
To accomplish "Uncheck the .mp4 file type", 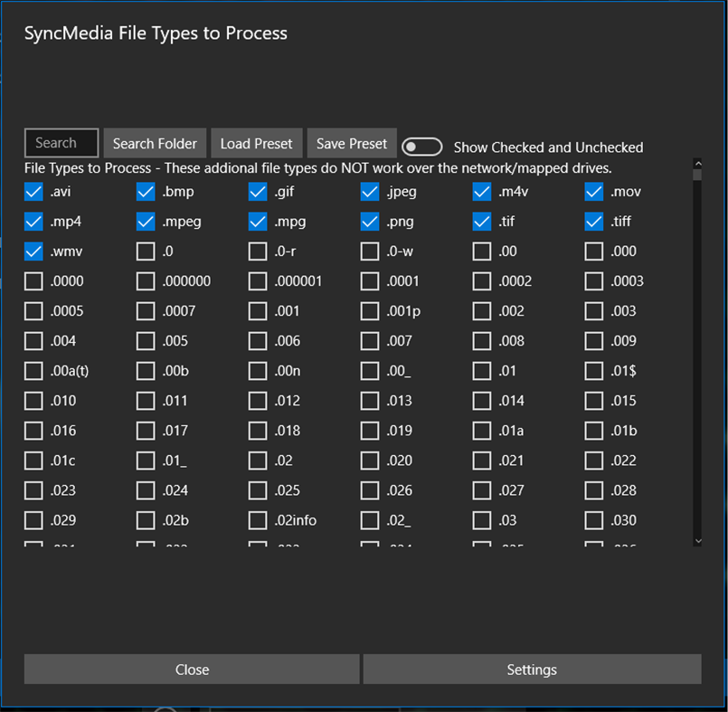I will (x=33, y=221).
